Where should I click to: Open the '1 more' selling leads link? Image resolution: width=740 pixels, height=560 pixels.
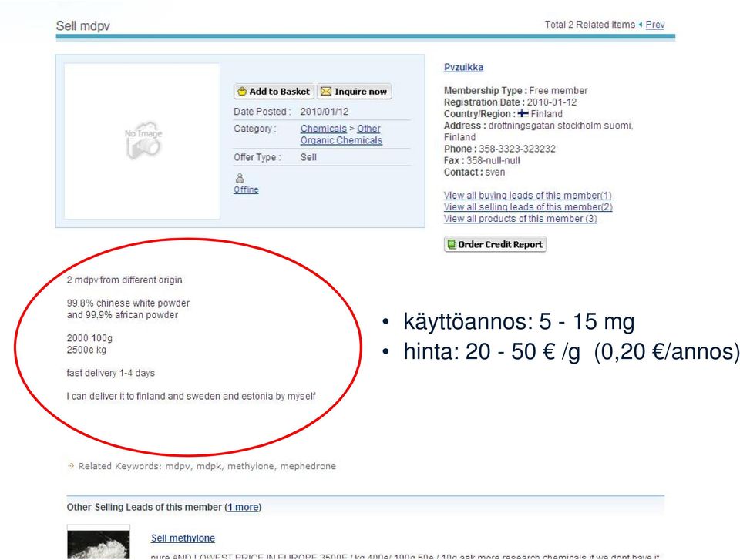(243, 507)
